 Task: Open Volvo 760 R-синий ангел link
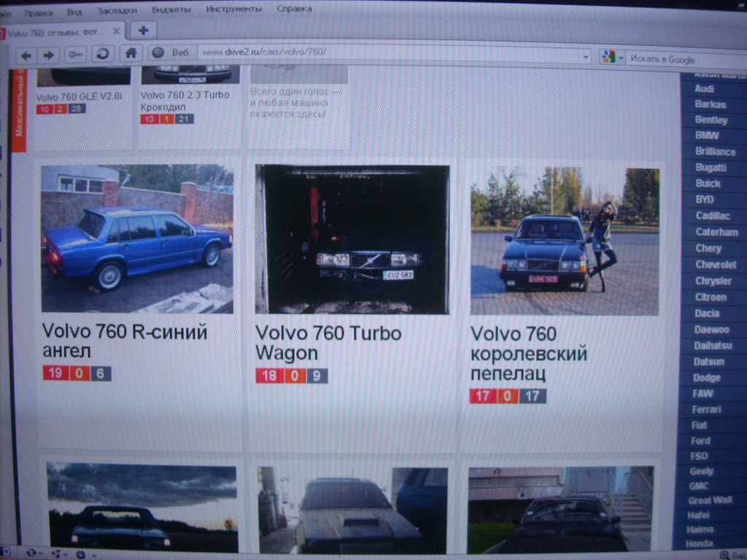pos(124,341)
